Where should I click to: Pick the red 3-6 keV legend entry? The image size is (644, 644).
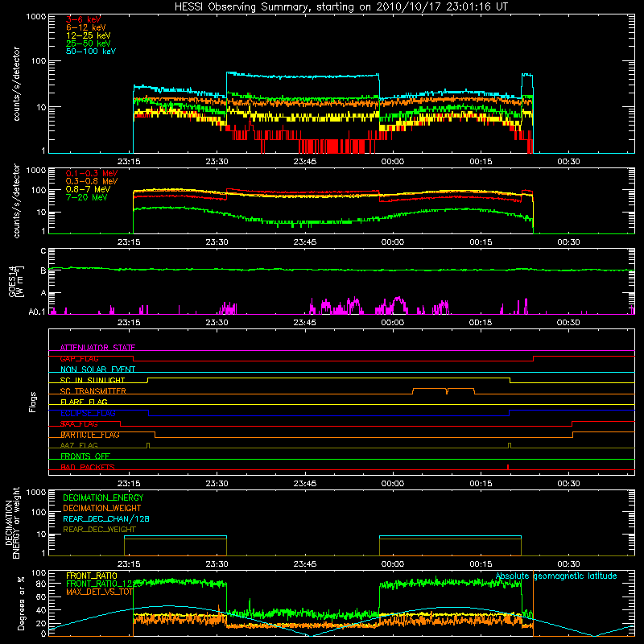coord(83,19)
